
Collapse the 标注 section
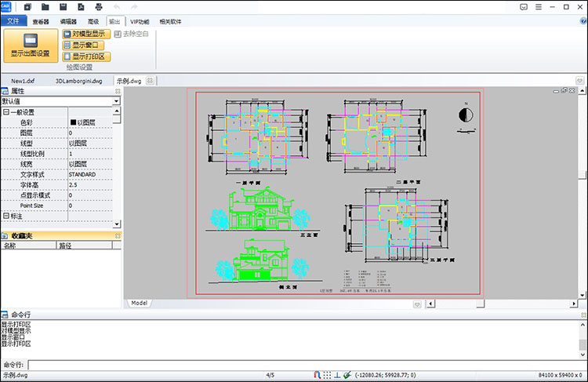point(6,216)
